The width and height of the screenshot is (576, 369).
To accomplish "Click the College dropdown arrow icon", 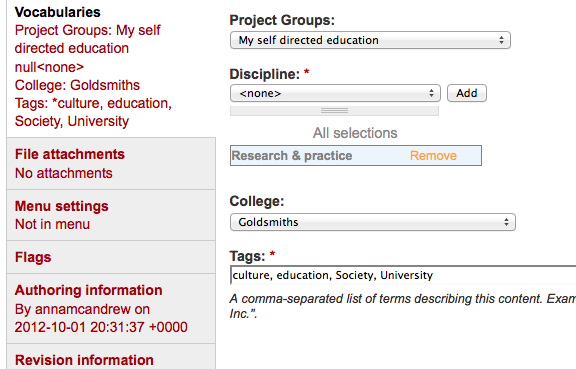I will point(506,222).
